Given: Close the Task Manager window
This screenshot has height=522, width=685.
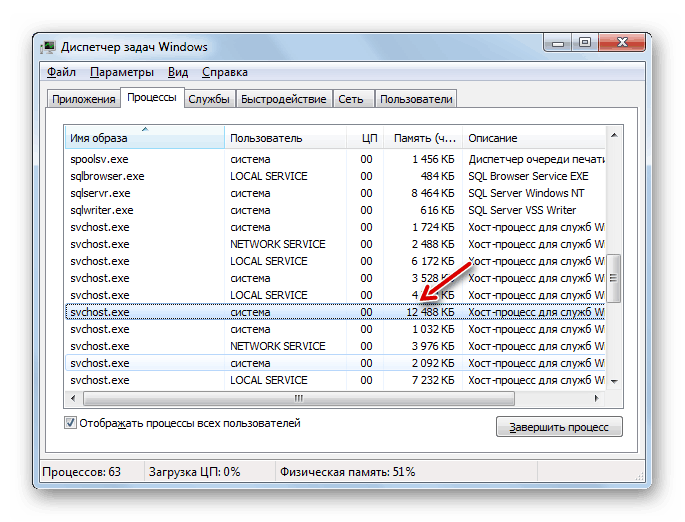Looking at the screenshot, I should click(x=622, y=42).
